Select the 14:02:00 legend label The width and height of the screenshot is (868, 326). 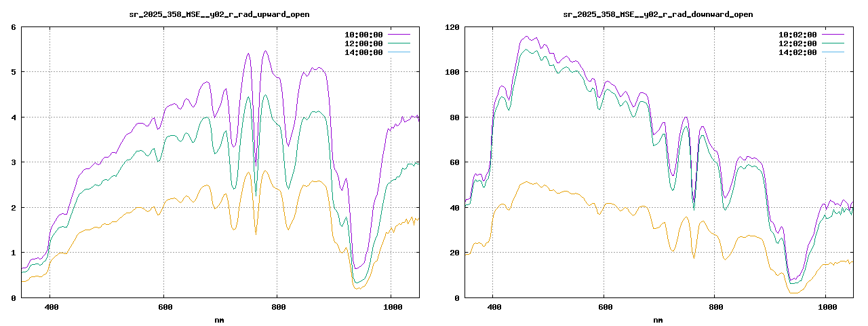[x=797, y=52]
